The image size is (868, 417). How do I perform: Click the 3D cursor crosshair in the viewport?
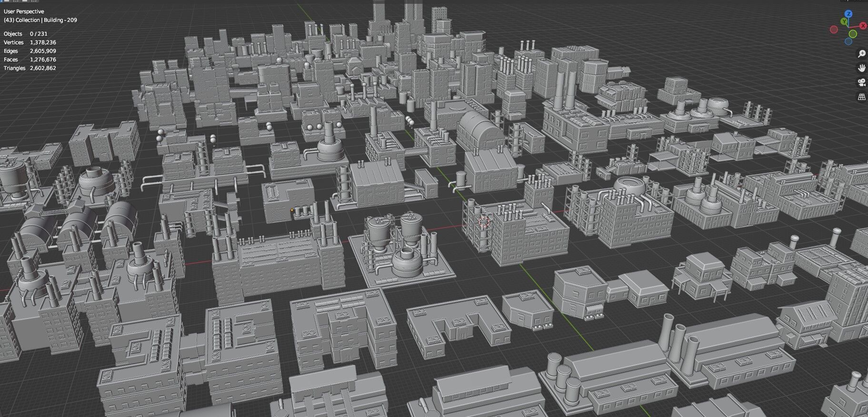tap(484, 222)
